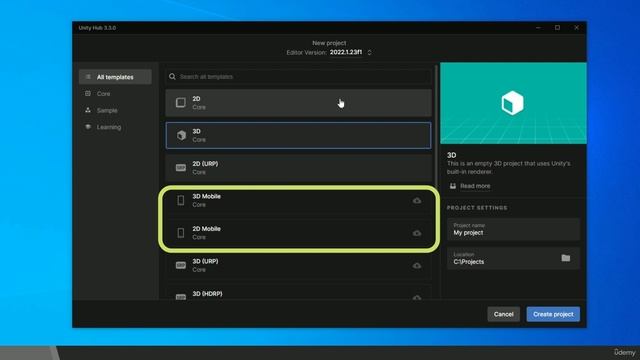This screenshot has width=640, height=360.
Task: Select the 3D (HDRP) template
Action: tap(298, 293)
